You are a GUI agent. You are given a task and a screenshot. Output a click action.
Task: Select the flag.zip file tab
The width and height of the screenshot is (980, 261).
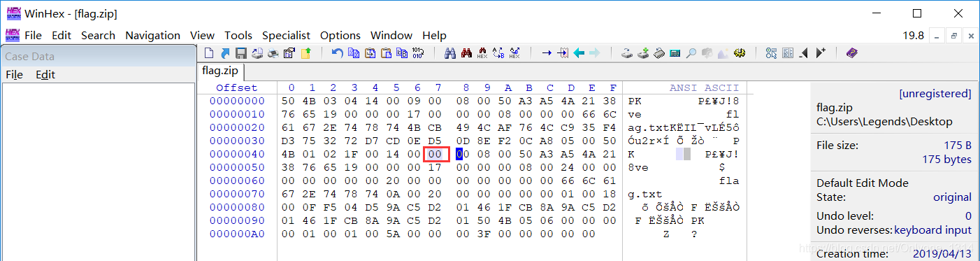pyautogui.click(x=219, y=71)
